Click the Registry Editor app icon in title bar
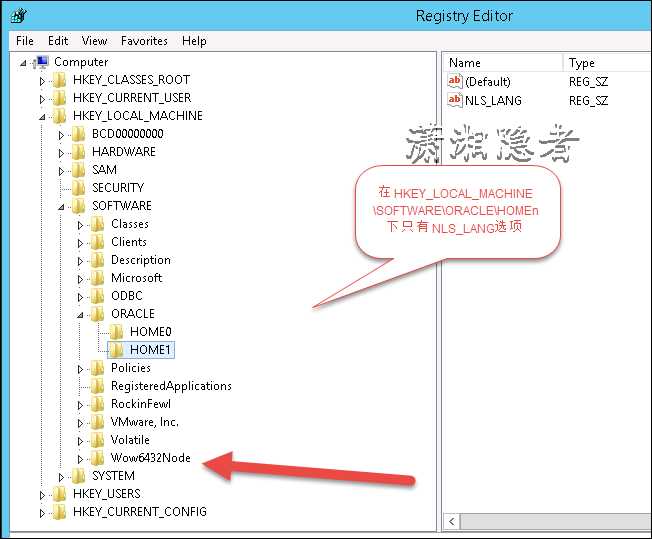The height and width of the screenshot is (539, 652). 19,16
